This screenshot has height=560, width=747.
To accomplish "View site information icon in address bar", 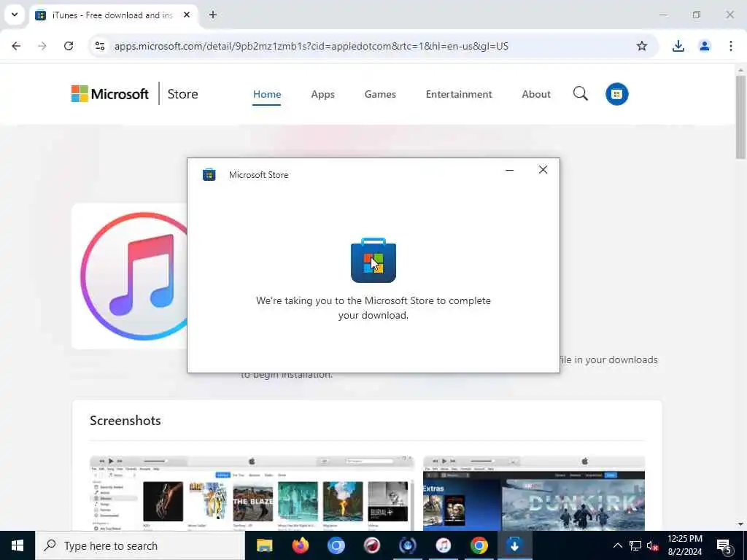I will 100,46.
